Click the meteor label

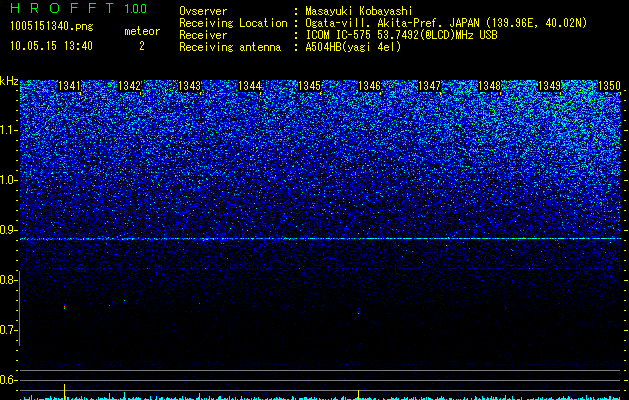[142, 31]
